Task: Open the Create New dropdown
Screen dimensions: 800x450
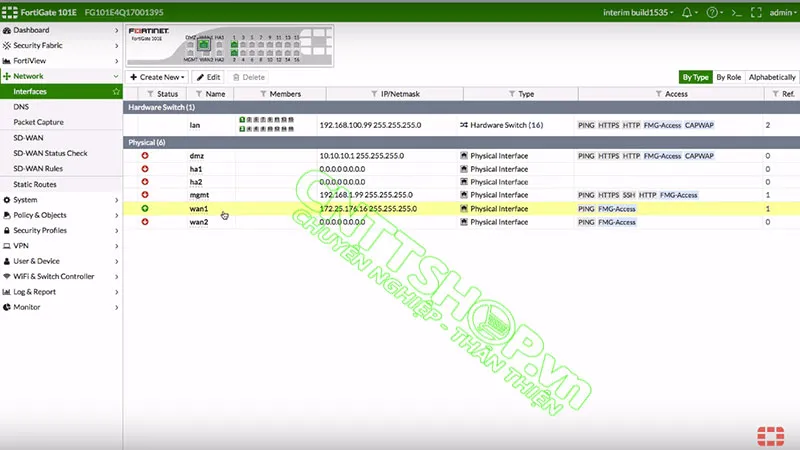Action: pos(157,77)
